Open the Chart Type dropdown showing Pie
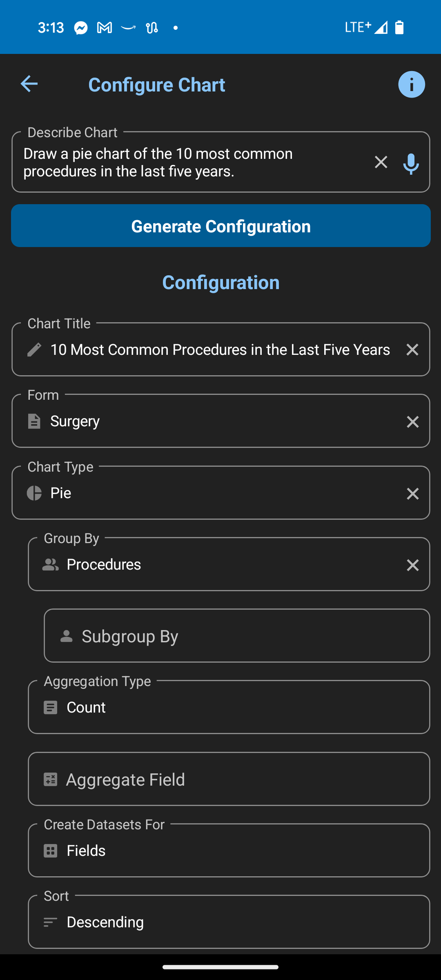The image size is (441, 980). [212, 493]
